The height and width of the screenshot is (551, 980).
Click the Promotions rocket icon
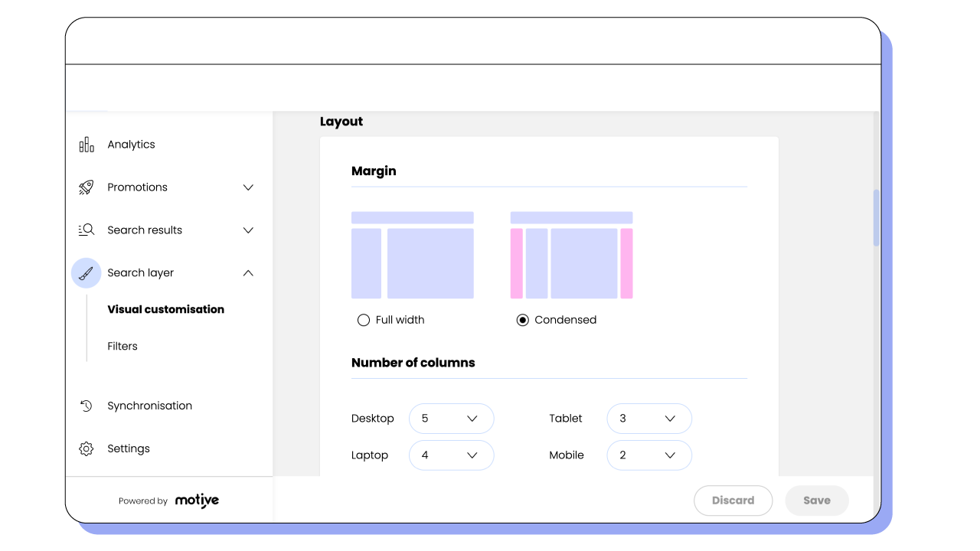pos(87,187)
